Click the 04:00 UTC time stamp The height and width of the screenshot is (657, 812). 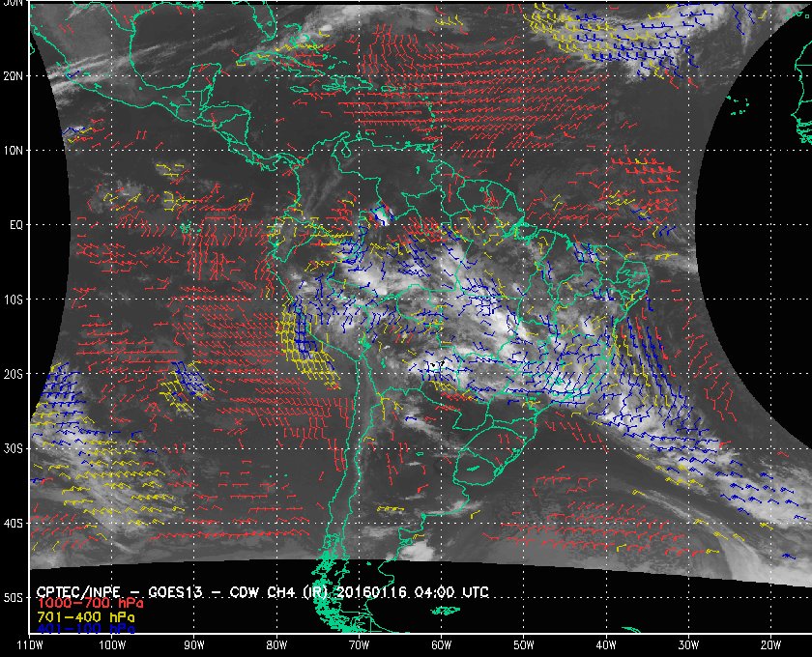coord(451,592)
